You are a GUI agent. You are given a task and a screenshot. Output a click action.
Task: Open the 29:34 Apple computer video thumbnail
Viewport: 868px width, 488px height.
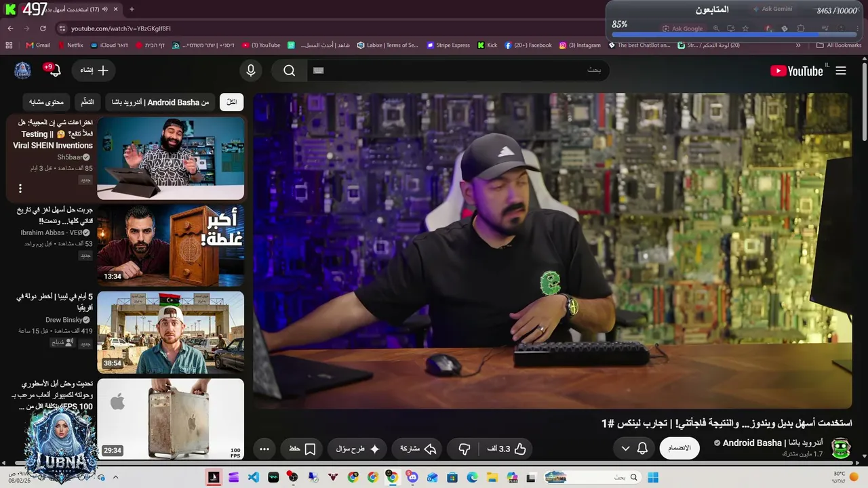(x=170, y=419)
